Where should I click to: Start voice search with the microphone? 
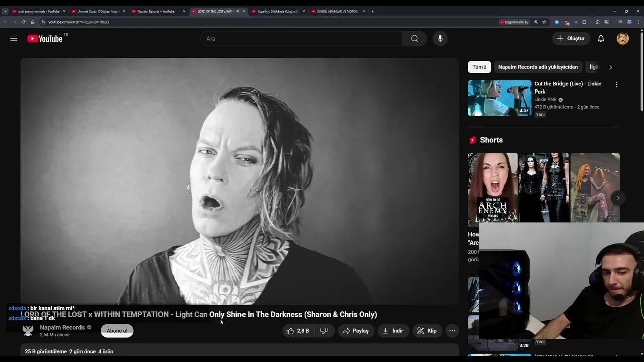coord(440,38)
